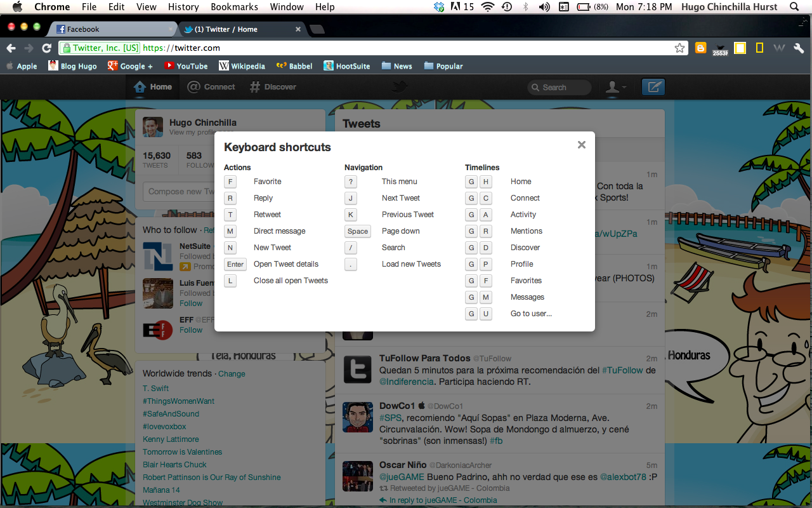Open the Kenny Lattimore trend
The width and height of the screenshot is (812, 508).
[171, 439]
